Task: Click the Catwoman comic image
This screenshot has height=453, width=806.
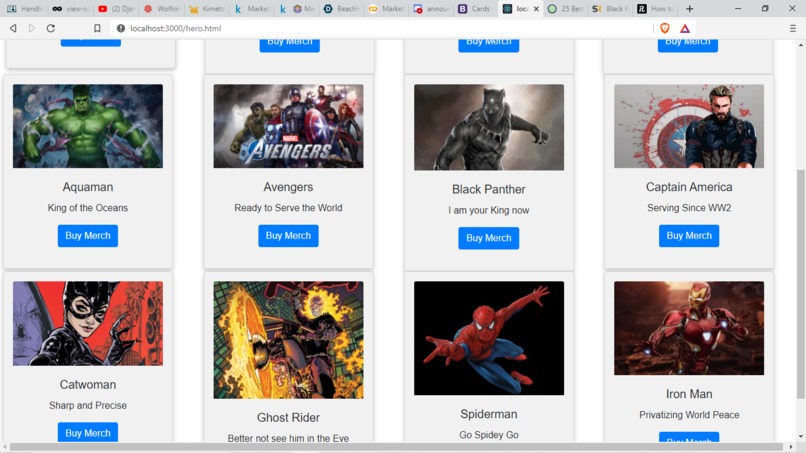Action: click(x=88, y=323)
